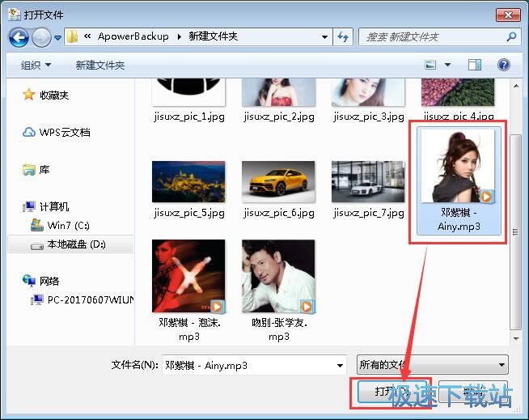Select the jisuxz_pic_6.jpg yellow car thumbnail
Image resolution: width=529 pixels, height=420 pixels.
click(279, 181)
